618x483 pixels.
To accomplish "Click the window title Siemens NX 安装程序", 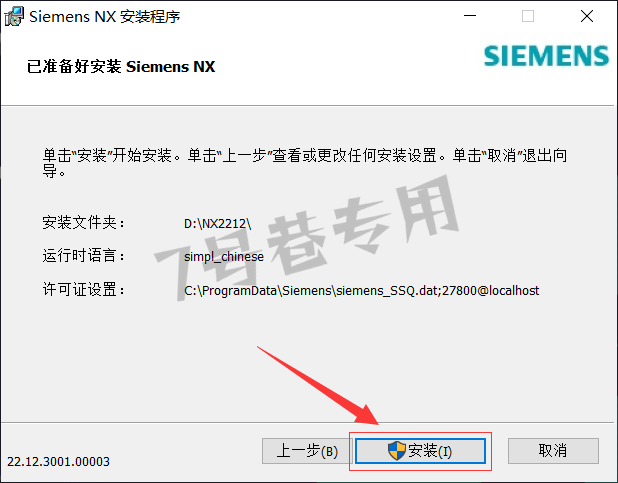I will pyautogui.click(x=105, y=17).
